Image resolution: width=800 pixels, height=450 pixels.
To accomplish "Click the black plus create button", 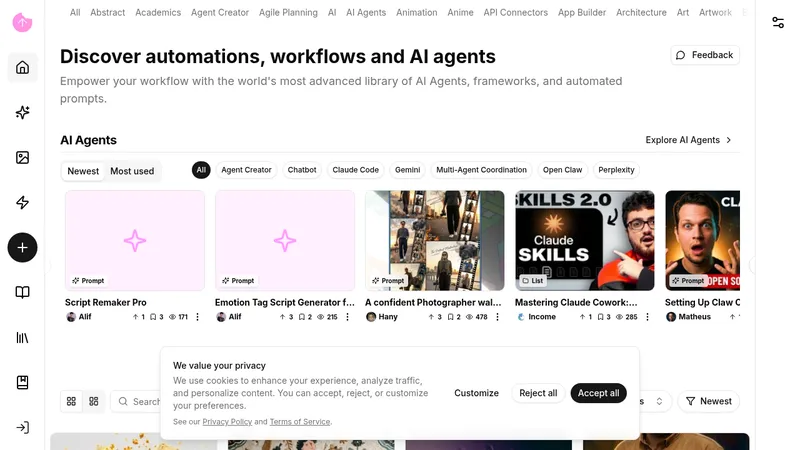I will pyautogui.click(x=22, y=247).
